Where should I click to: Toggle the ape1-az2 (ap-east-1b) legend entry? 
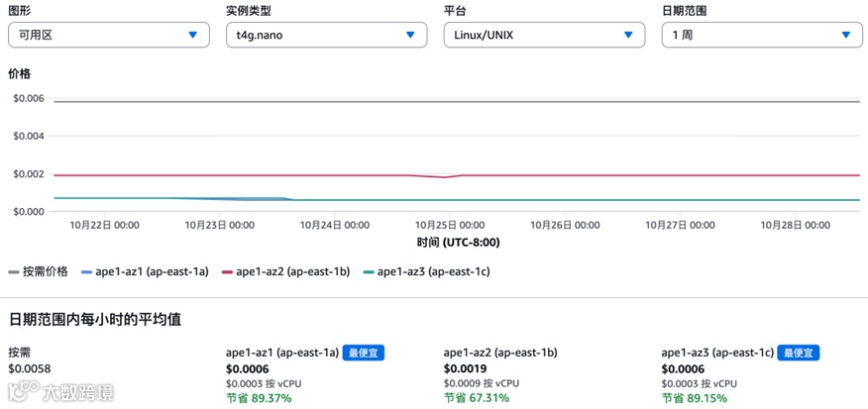tap(285, 271)
